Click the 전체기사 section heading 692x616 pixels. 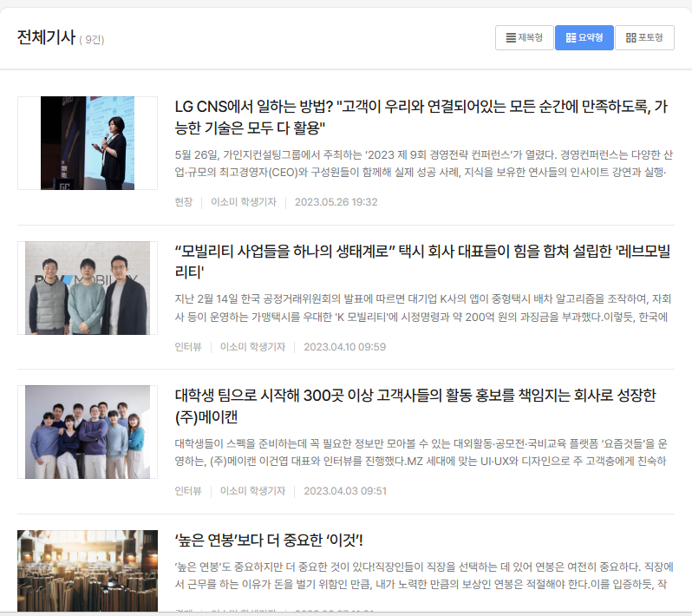[x=46, y=37]
